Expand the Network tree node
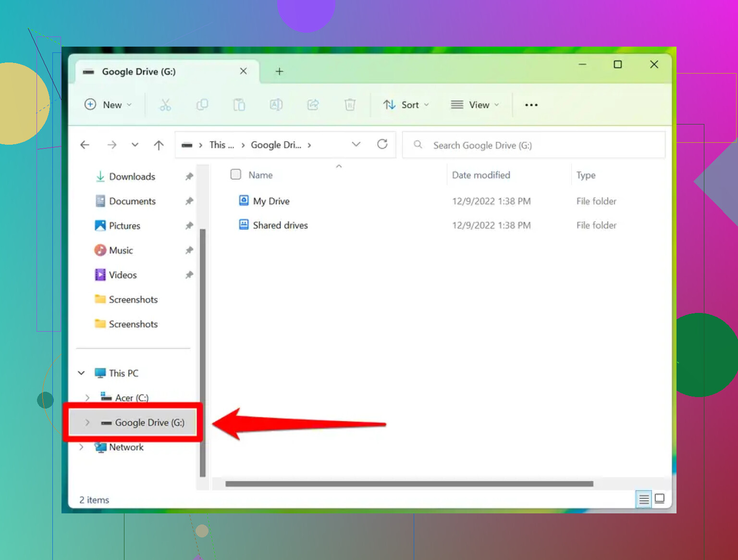The height and width of the screenshot is (560, 738). click(81, 447)
